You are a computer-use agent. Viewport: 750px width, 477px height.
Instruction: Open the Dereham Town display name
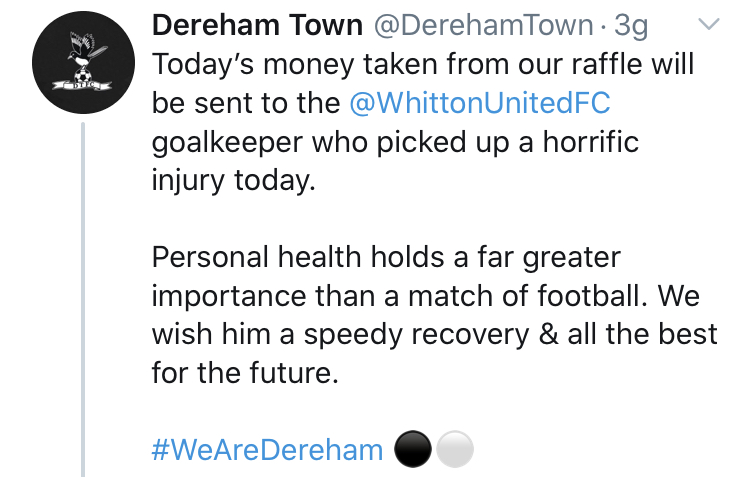coord(258,25)
